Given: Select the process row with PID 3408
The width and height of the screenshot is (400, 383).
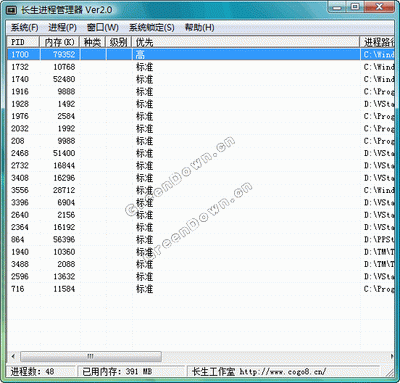Looking at the screenshot, I should click(200, 178).
